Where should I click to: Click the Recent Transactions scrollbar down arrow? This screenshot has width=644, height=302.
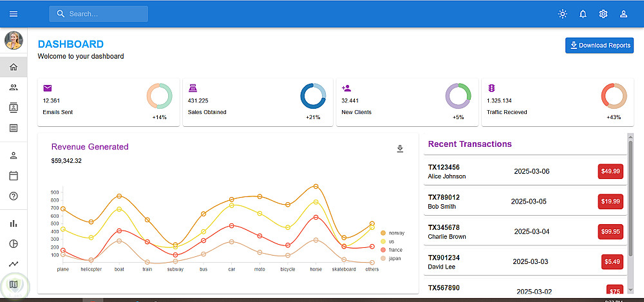pyautogui.click(x=630, y=290)
